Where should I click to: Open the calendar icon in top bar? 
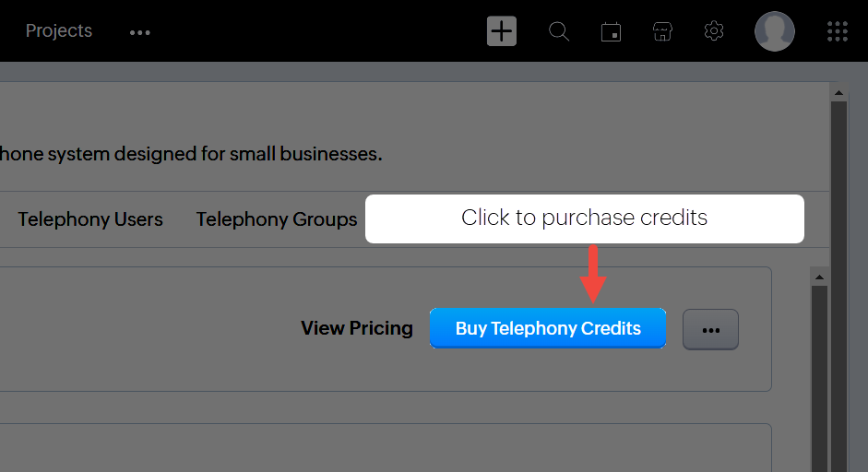(x=611, y=31)
